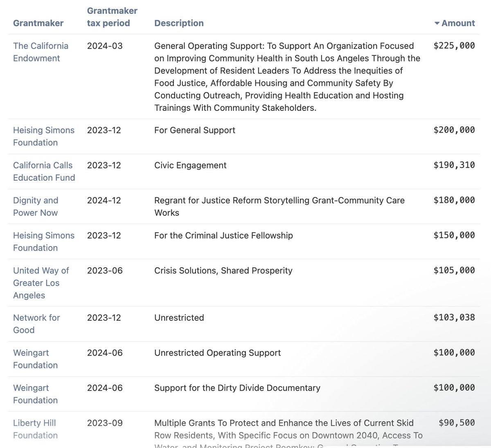
Task: Open Heising Simons Foundation link for General Support
Action: point(43,136)
